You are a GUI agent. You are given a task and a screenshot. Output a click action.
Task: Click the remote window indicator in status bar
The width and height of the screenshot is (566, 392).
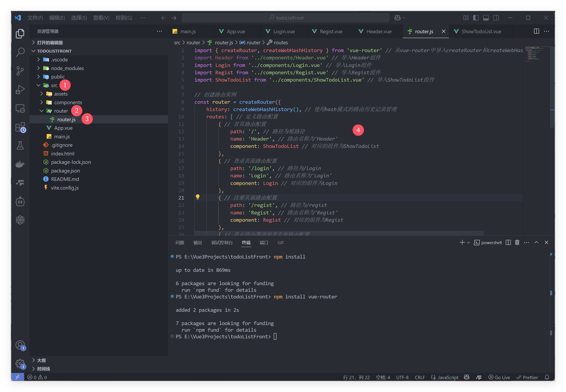18,377
